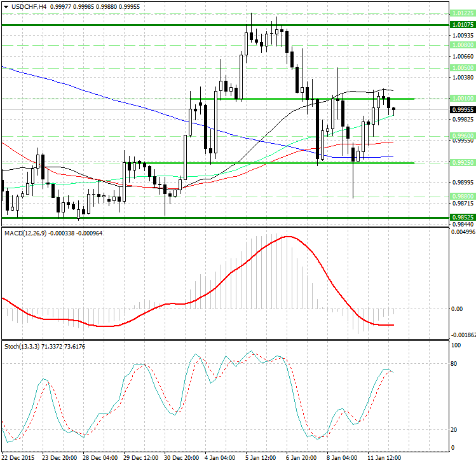
Task: Click the 1.01225 top price tag
Action: [x=461, y=13]
